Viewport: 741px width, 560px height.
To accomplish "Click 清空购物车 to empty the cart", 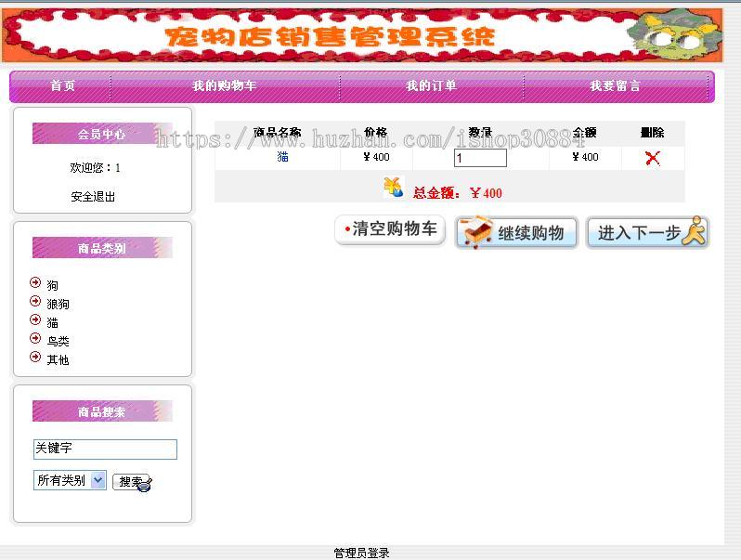I will pos(390,229).
